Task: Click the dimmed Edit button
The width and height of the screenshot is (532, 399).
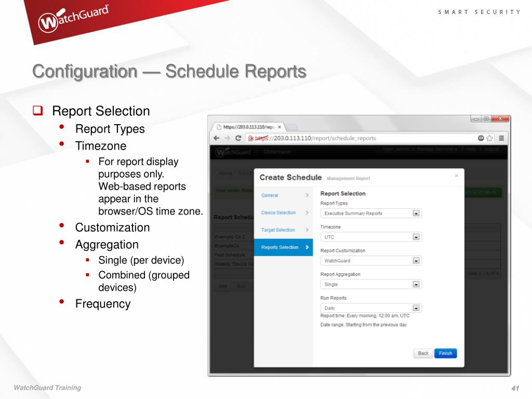Action: pyautogui.click(x=241, y=286)
